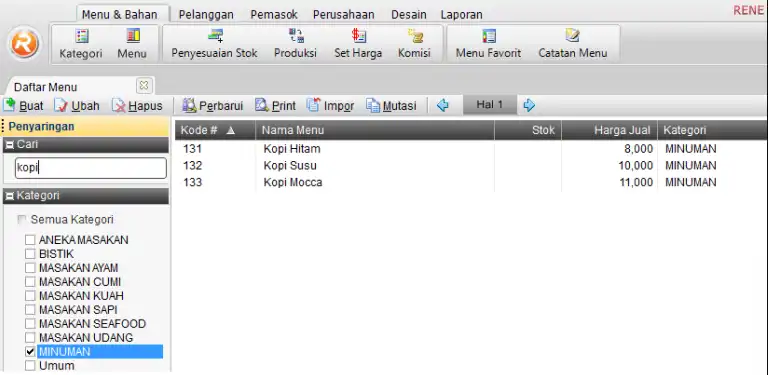Screen dimensions: 768x375
Task: Open Penyesuaian Stok tool
Action: [214, 44]
